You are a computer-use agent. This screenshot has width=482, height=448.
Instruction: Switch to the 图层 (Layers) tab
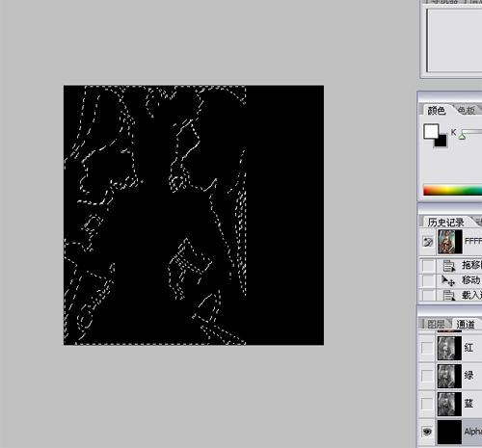tap(436, 324)
